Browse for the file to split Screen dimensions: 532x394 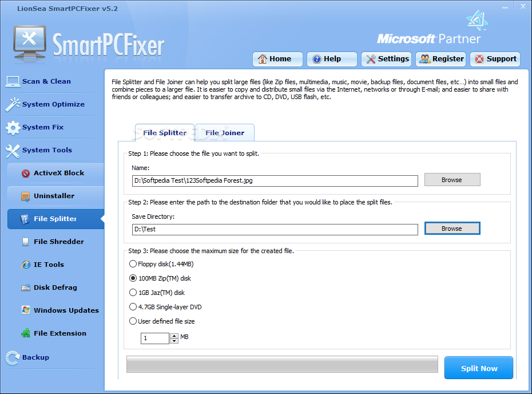452,180
